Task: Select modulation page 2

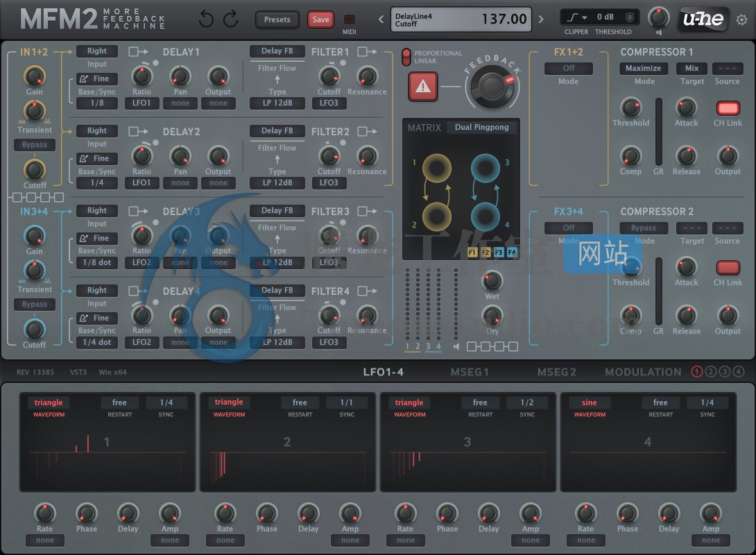Action: [711, 372]
